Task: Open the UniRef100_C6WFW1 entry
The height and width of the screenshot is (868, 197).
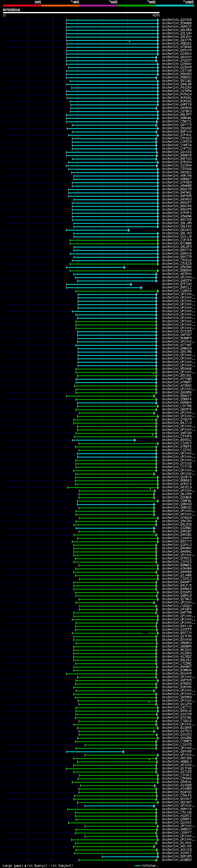Action: 177,501
